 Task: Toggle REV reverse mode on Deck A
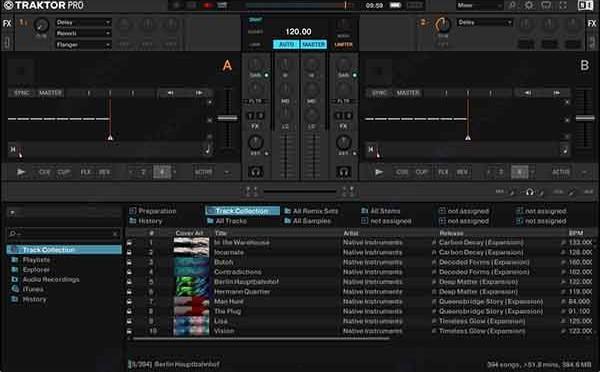[104, 172]
